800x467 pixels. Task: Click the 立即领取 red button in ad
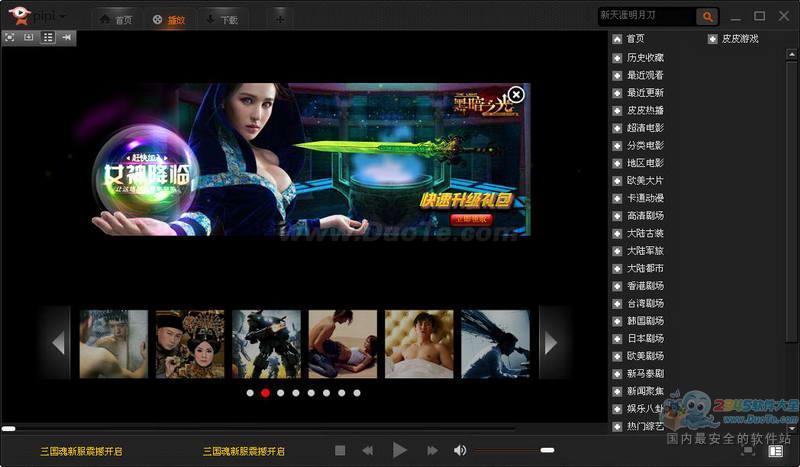pos(471,219)
